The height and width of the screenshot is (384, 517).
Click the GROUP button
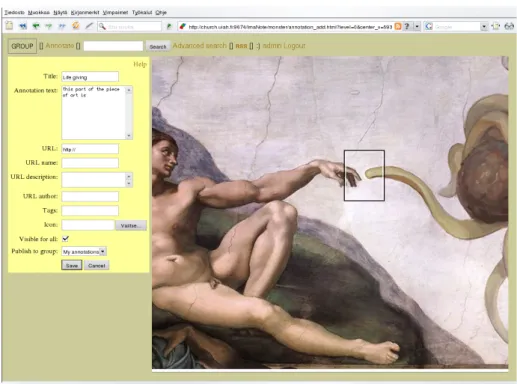click(22, 46)
